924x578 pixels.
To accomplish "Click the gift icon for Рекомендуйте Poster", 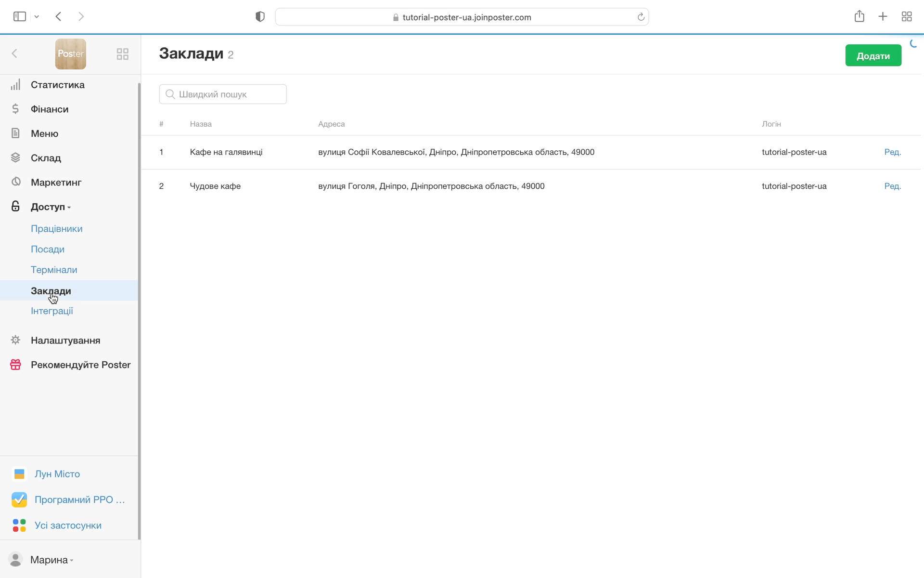I will pyautogui.click(x=15, y=365).
